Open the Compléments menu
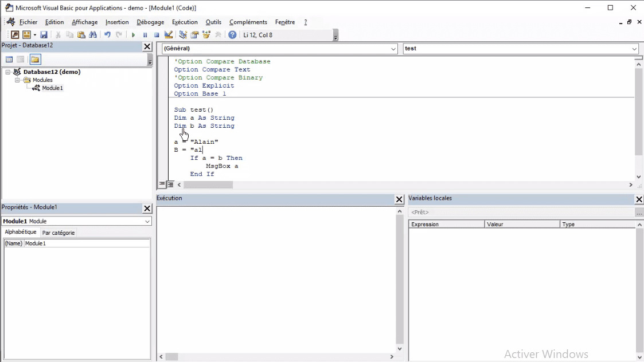Viewport: 644px width, 362px height. pos(248,22)
